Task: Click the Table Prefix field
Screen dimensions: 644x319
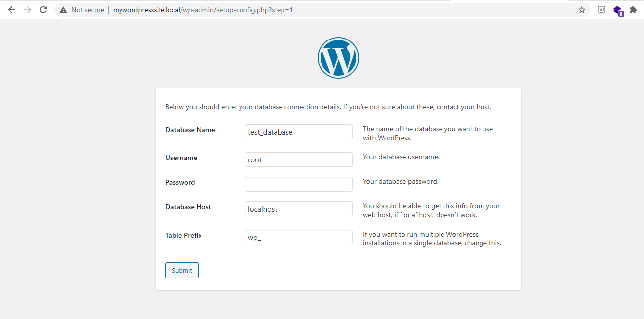Action: [x=299, y=237]
